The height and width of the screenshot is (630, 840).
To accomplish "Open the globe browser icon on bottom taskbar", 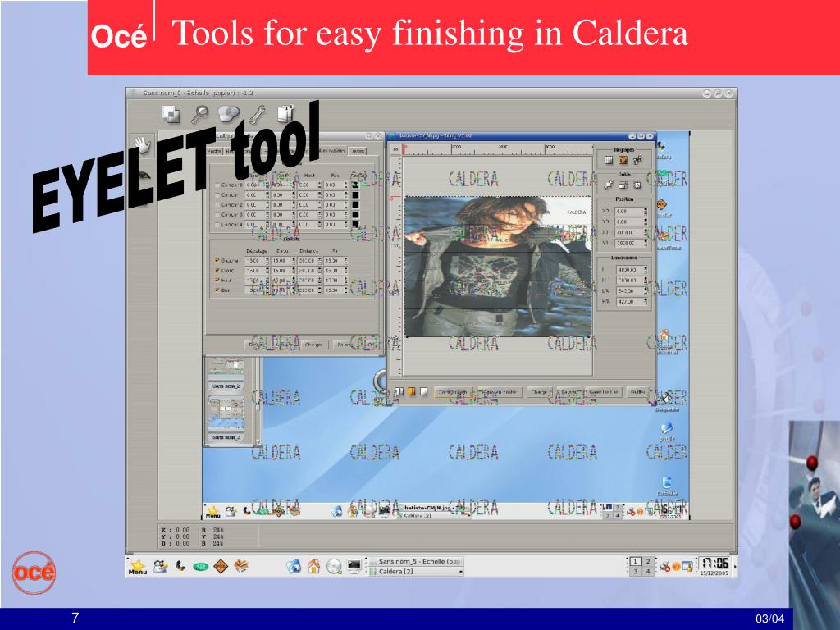I will (294, 566).
